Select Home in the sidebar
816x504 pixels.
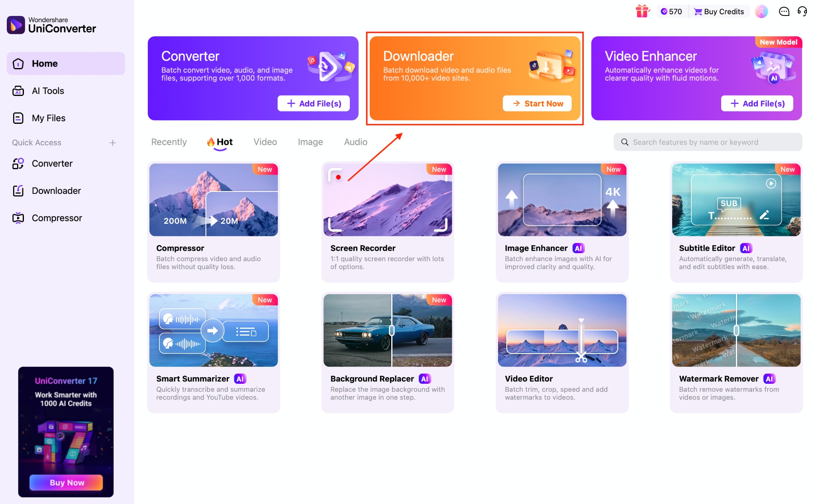[x=44, y=63]
